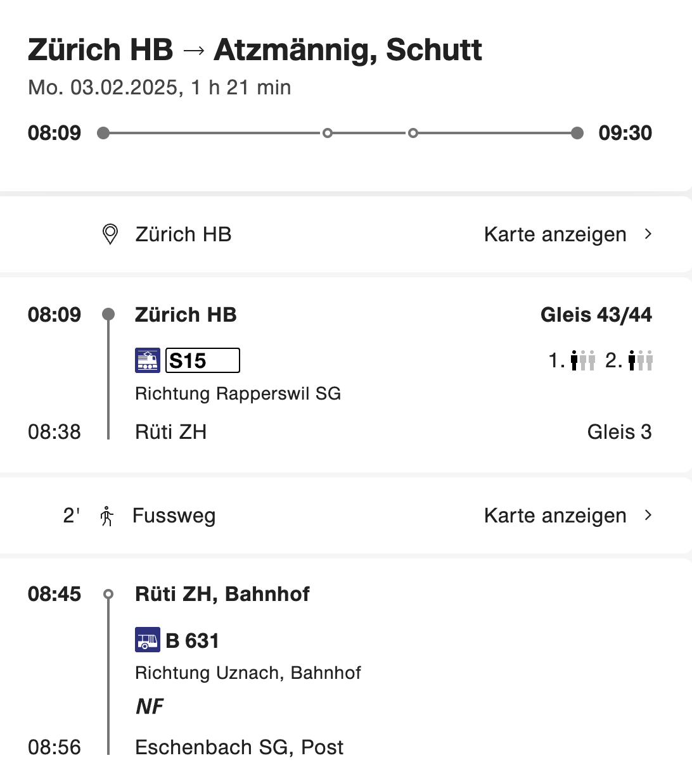692x784 pixels.
Task: Click the Rüti ZH, Bahnhof bus stop heading
Action: coord(222,594)
